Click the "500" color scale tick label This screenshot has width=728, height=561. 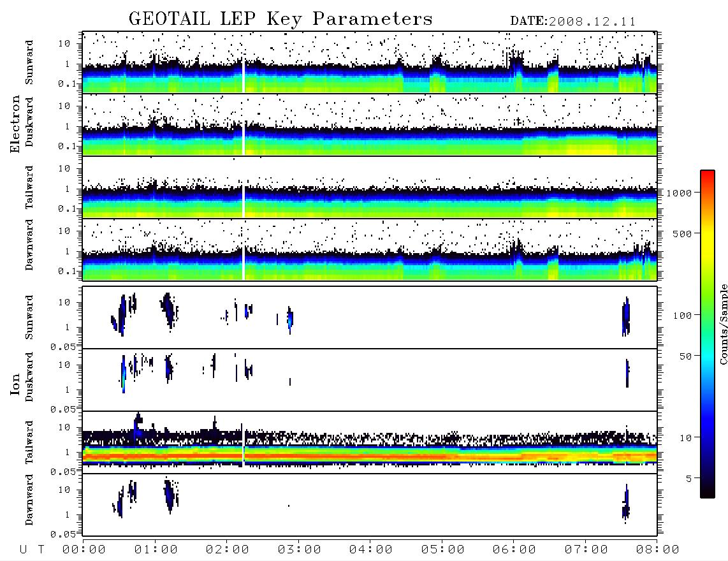(x=682, y=233)
